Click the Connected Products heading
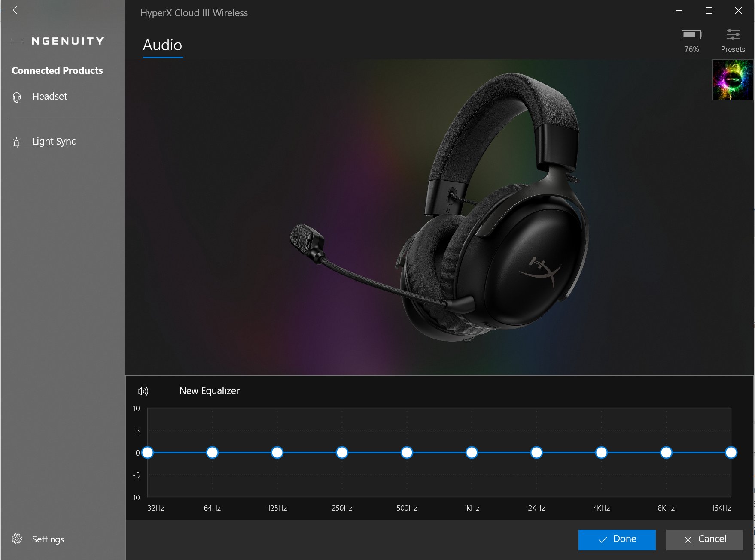The width and height of the screenshot is (755, 560). pos(57,70)
